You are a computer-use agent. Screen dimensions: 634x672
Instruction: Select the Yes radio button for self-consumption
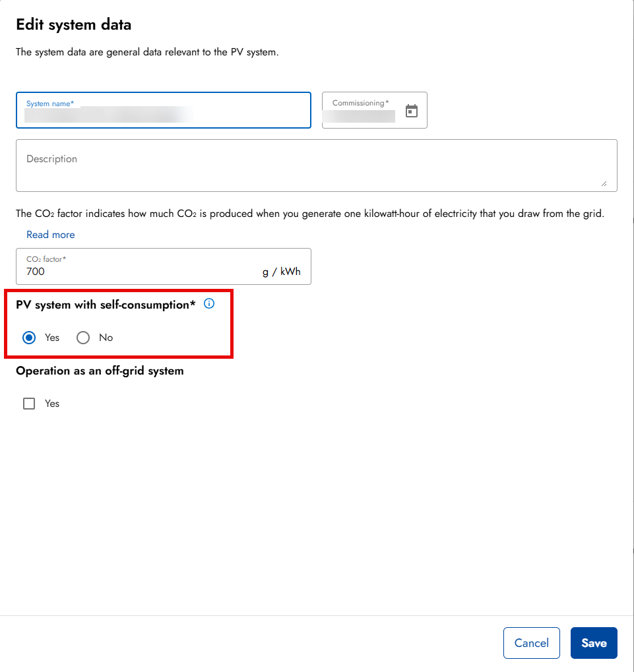[29, 337]
